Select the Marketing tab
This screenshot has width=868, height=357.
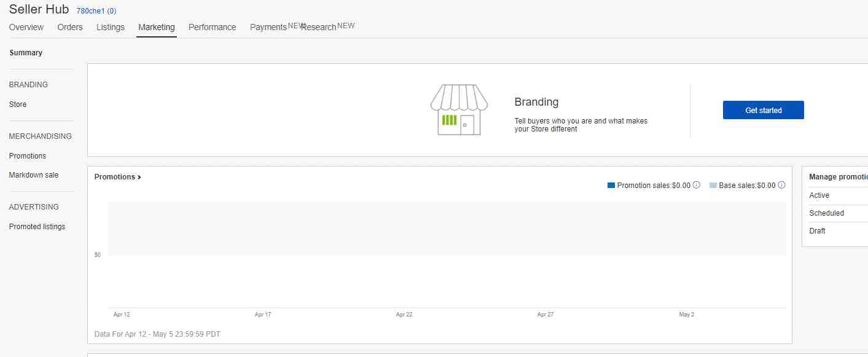157,27
